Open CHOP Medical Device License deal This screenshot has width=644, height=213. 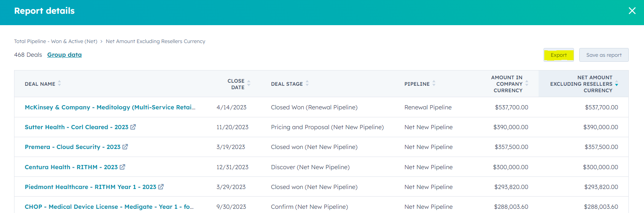109,207
